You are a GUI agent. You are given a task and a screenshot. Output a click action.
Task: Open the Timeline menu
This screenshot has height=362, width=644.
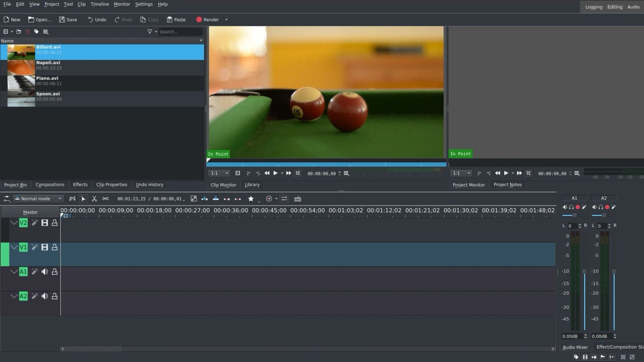pyautogui.click(x=99, y=4)
